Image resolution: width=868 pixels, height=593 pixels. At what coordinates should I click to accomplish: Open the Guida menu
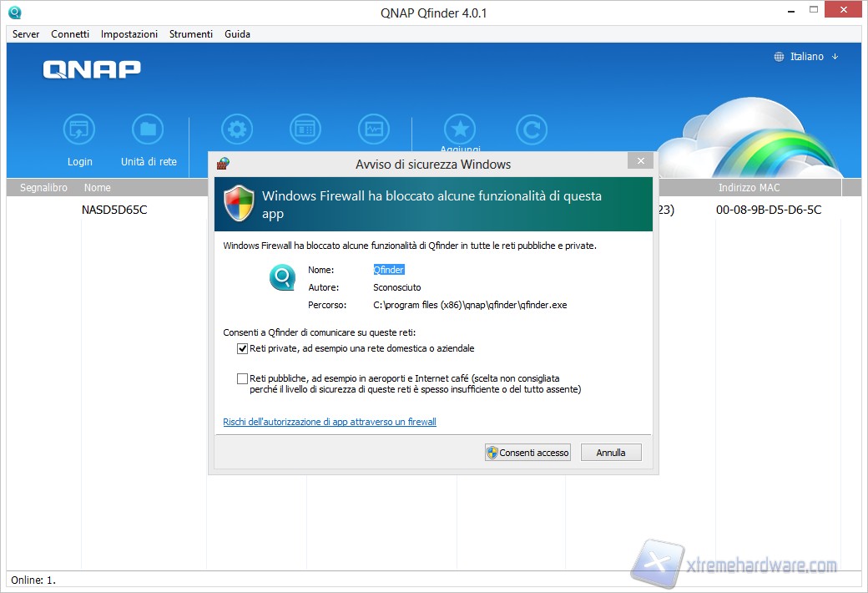(x=237, y=34)
